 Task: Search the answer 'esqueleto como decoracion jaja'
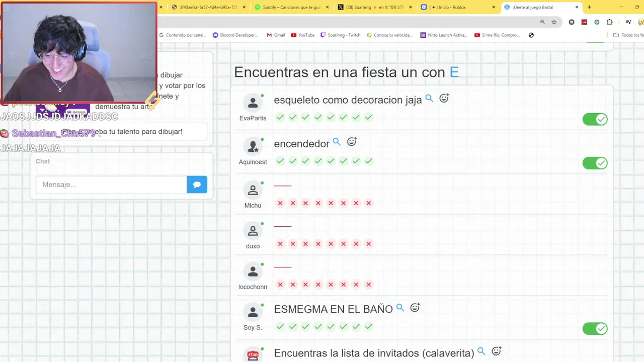429,99
